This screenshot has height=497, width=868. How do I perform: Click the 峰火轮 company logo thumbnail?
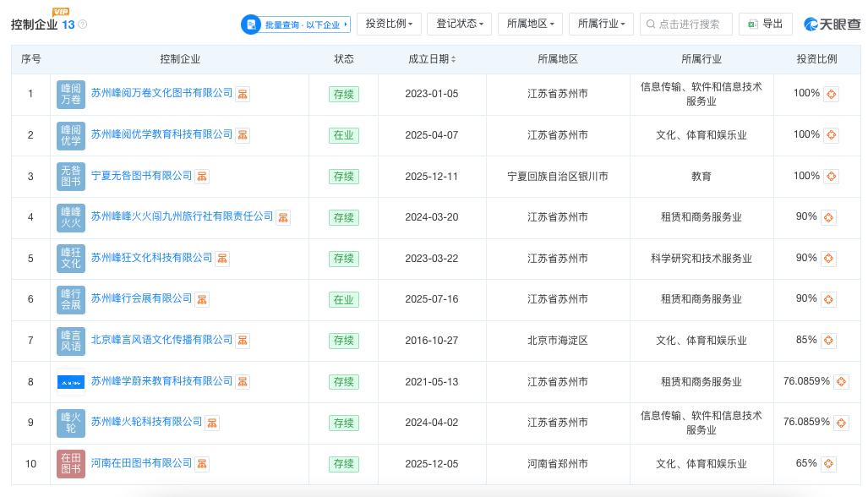click(x=71, y=423)
